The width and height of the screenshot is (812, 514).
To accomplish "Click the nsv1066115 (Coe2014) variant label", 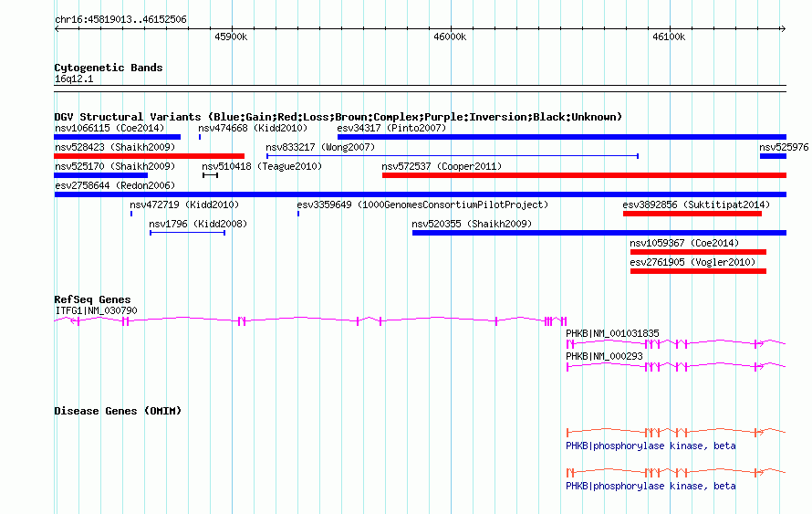I will (109, 128).
